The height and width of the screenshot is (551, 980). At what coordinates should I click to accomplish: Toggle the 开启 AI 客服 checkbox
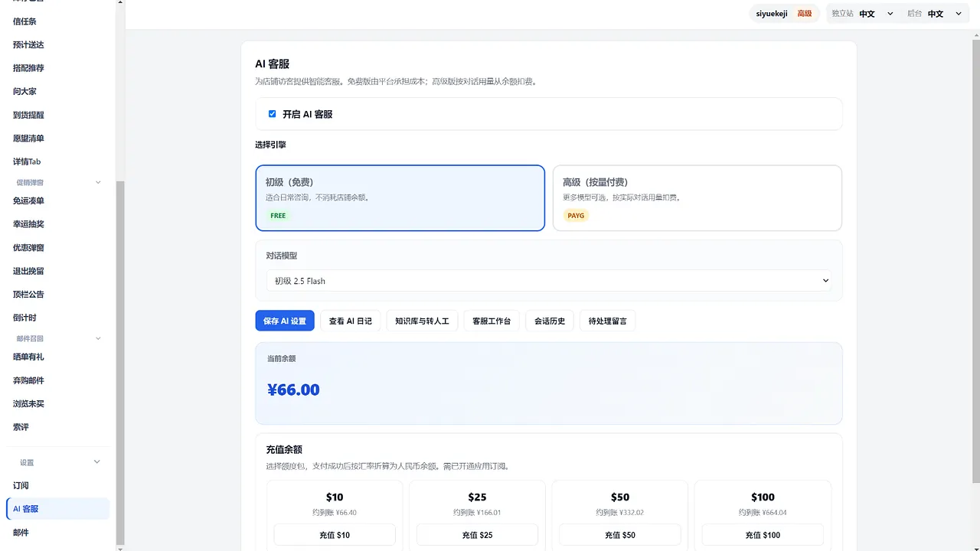click(272, 114)
